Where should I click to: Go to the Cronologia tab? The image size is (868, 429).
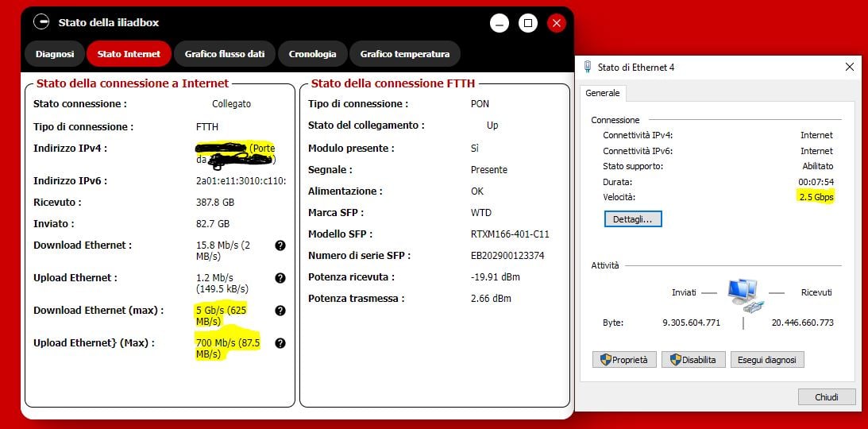coord(312,54)
